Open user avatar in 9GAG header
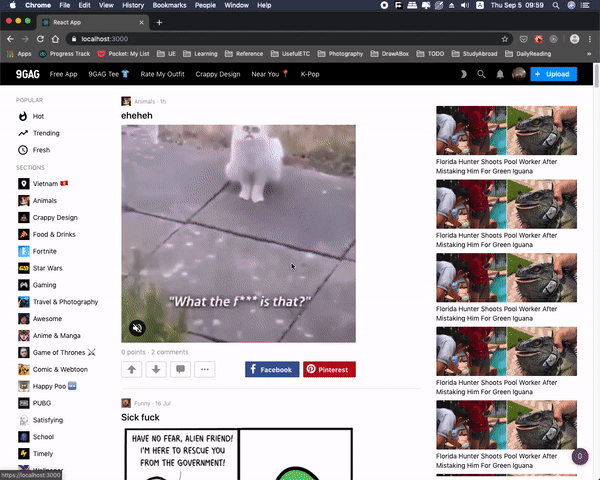This screenshot has width=600, height=480. coord(518,73)
